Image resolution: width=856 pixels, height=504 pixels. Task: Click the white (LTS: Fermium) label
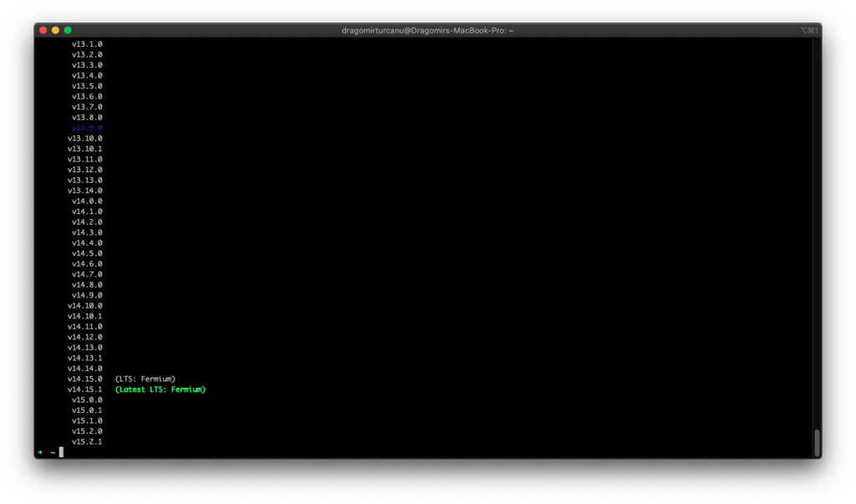[145, 379]
